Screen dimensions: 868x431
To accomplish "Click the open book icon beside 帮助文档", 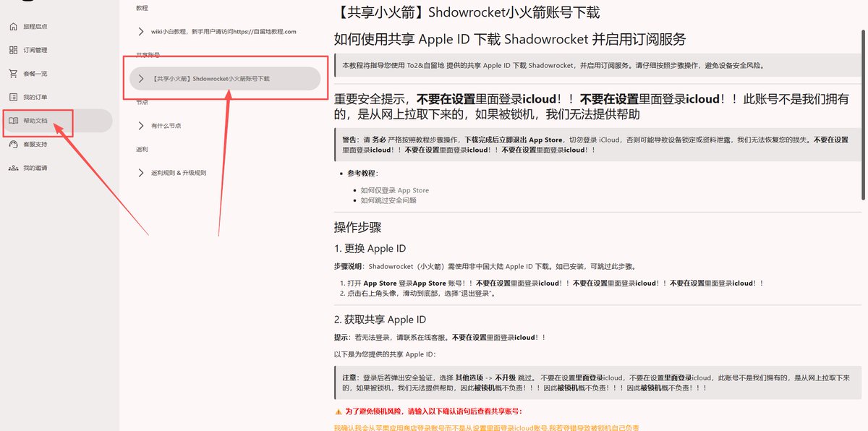I will [x=13, y=121].
